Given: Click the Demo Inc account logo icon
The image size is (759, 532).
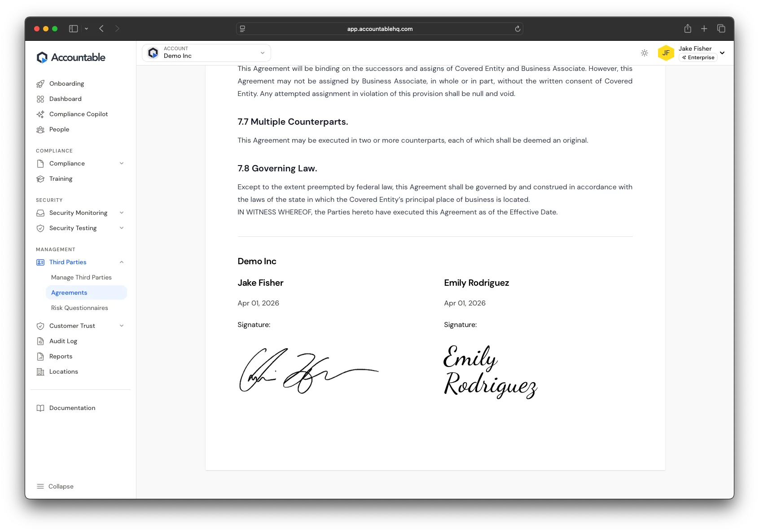Looking at the screenshot, I should (x=153, y=53).
